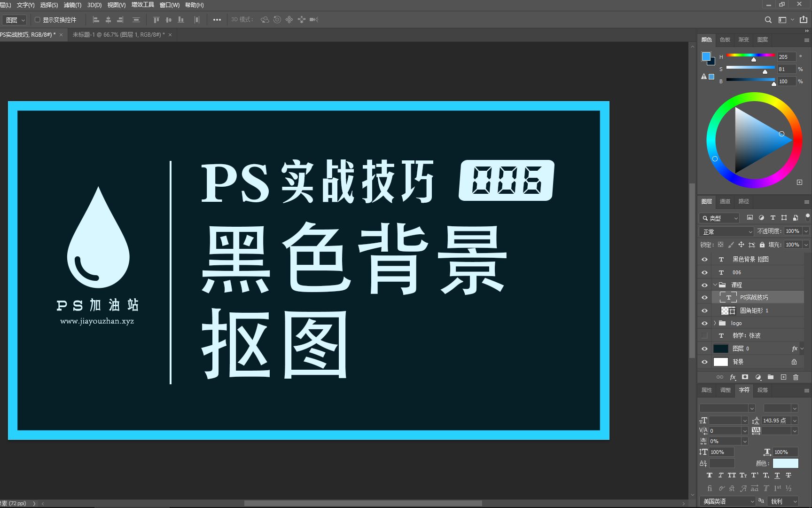Filter layers by text using the T filter icon
This screenshot has width=812, height=508.
772,217
